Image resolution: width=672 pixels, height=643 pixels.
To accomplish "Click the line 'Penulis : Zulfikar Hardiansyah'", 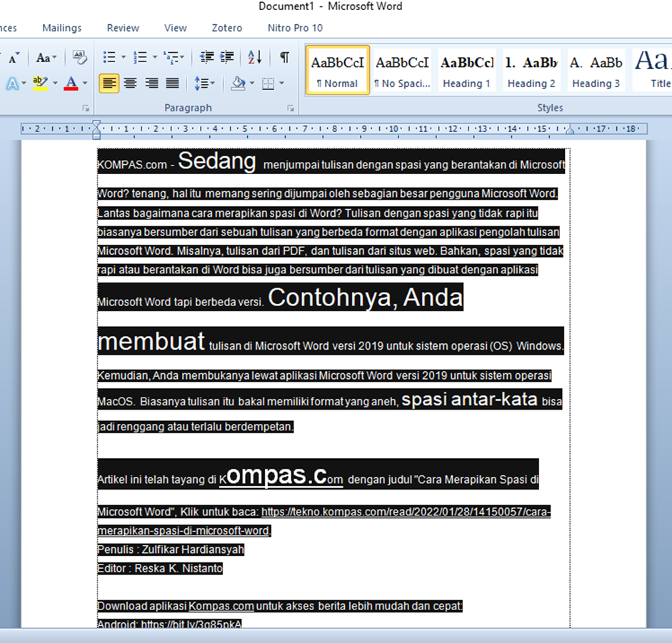I will tap(171, 550).
